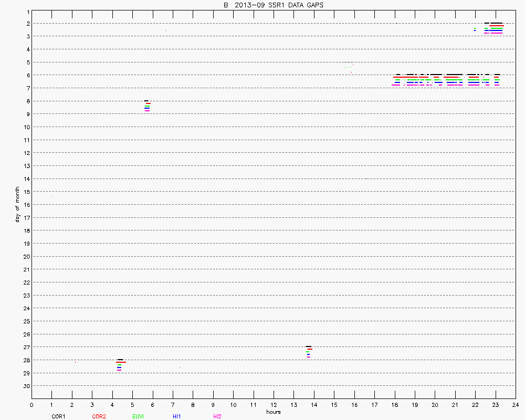Click the day 1 label on y-axis
This screenshot has height=420, width=525.
point(27,10)
